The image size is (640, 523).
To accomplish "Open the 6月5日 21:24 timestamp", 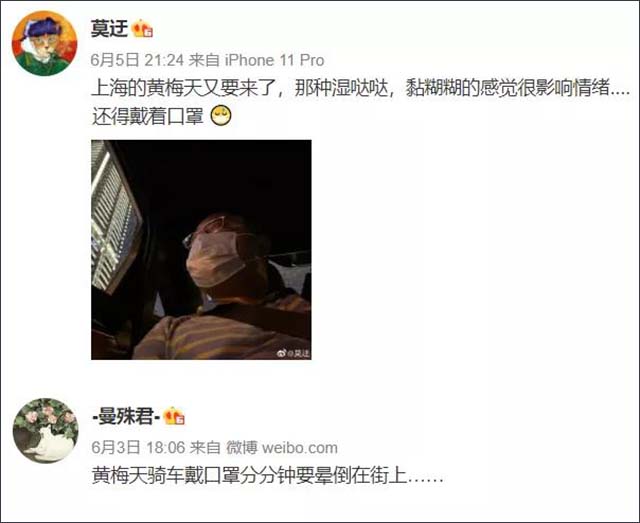I will point(137,60).
